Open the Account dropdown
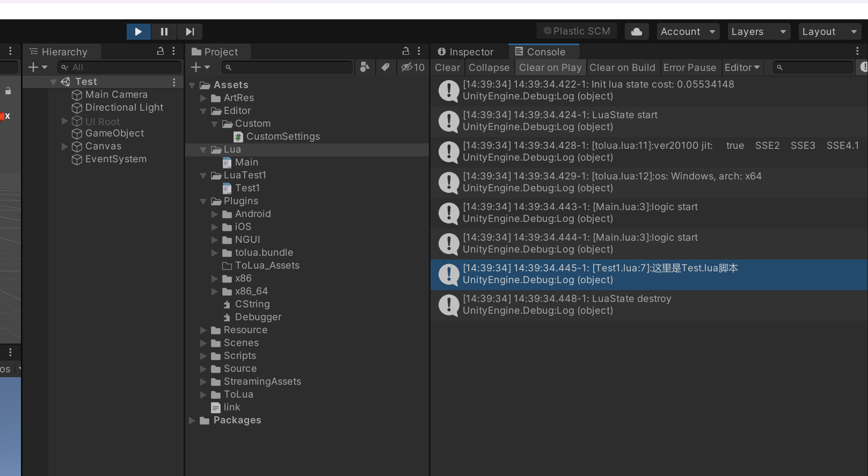 coord(688,32)
